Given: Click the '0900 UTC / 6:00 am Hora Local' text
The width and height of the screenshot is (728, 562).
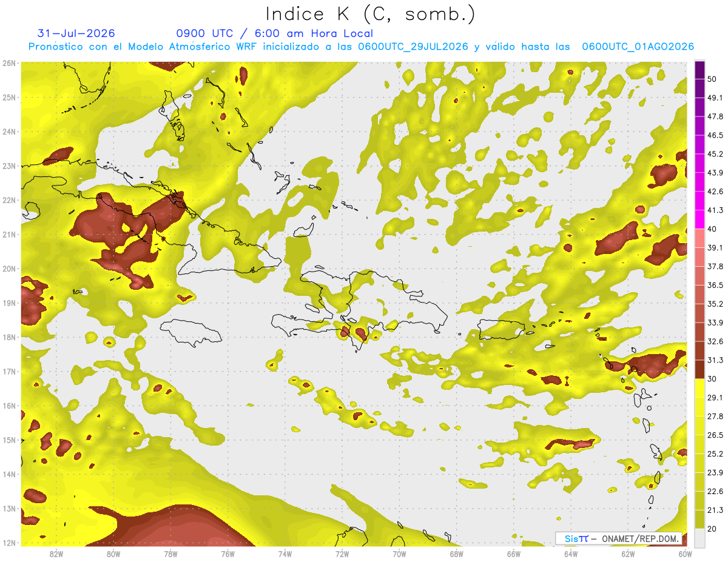Looking at the screenshot, I should click(274, 33).
